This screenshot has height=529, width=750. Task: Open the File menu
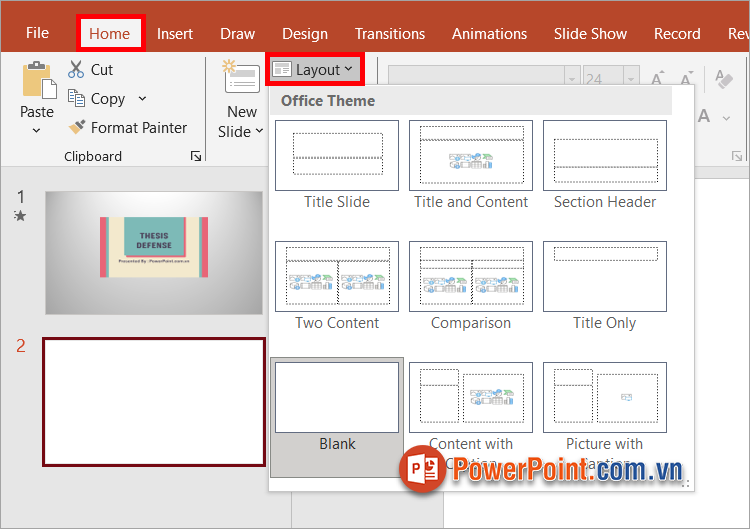click(37, 33)
